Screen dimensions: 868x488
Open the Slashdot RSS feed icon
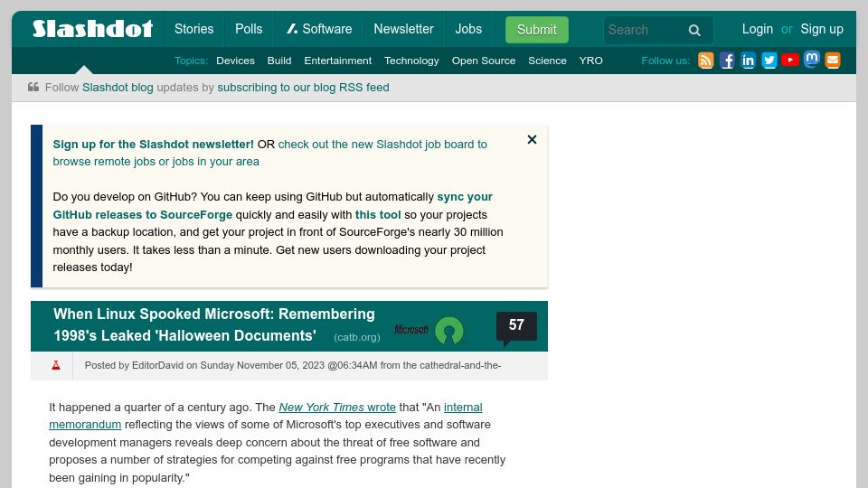coord(705,61)
